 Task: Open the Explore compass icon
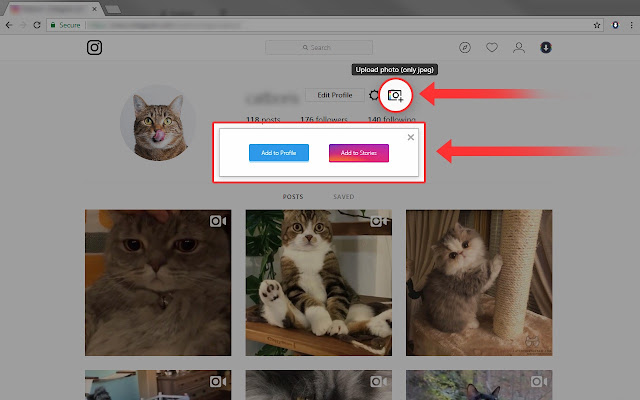[x=464, y=47]
